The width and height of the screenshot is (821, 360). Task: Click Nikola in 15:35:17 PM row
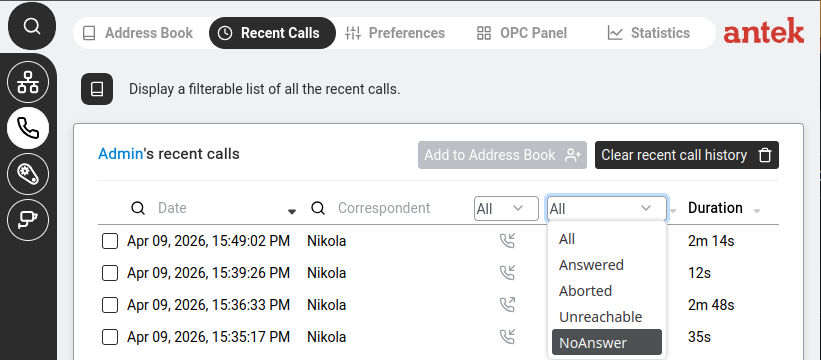coord(327,337)
